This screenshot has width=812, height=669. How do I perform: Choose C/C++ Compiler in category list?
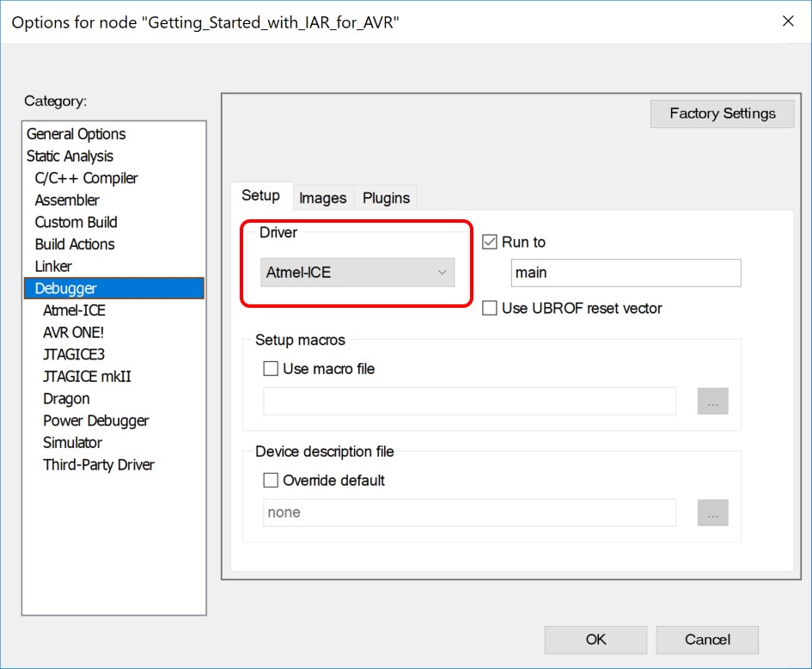tap(86, 178)
